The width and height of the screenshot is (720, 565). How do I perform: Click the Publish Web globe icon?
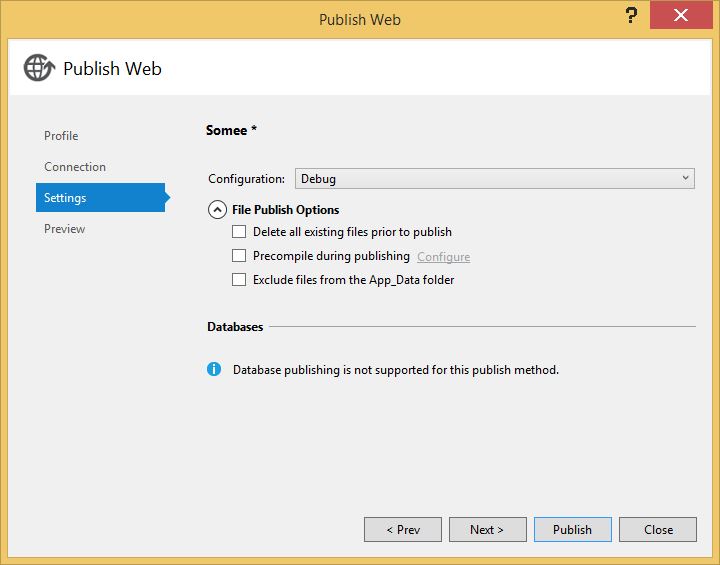39,68
